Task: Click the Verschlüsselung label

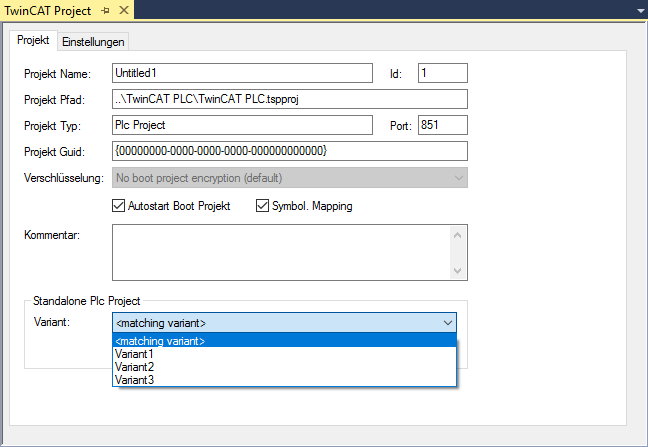Action: point(64,178)
